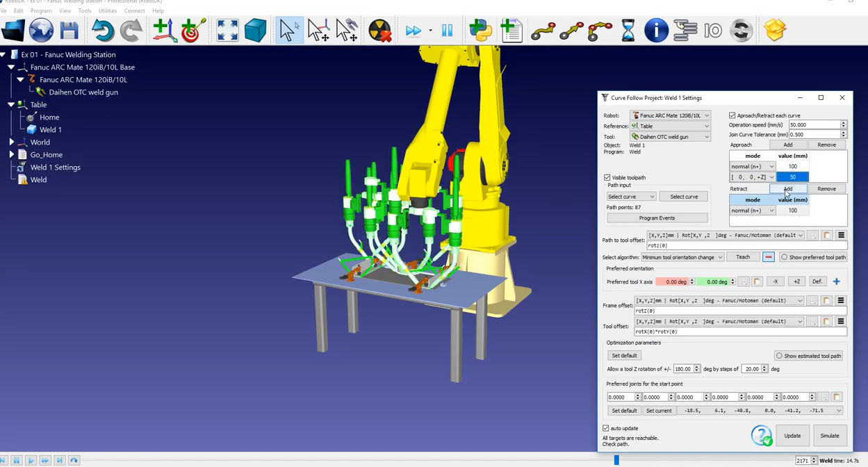
Task: Open the Utilities menu
Action: [107, 10]
